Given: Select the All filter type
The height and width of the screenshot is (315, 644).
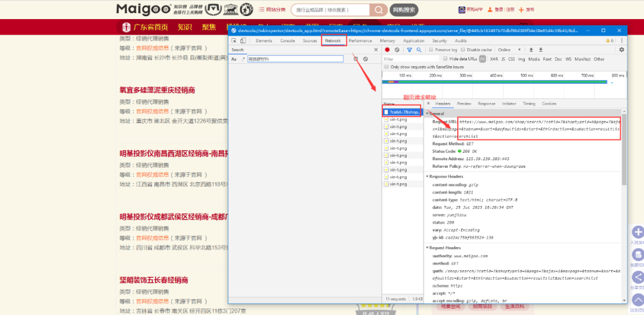Looking at the screenshot, I should coord(482,59).
